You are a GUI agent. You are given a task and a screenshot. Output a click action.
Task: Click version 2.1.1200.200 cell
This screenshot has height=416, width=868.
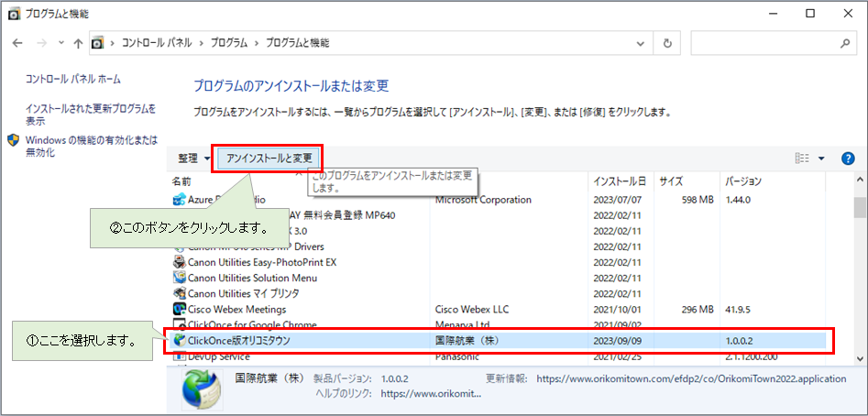[x=752, y=356]
